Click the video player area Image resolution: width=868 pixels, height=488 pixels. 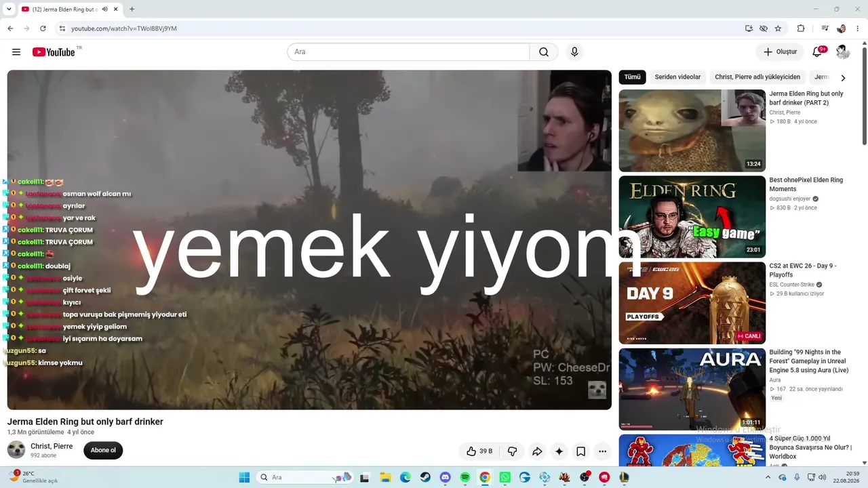coord(309,240)
